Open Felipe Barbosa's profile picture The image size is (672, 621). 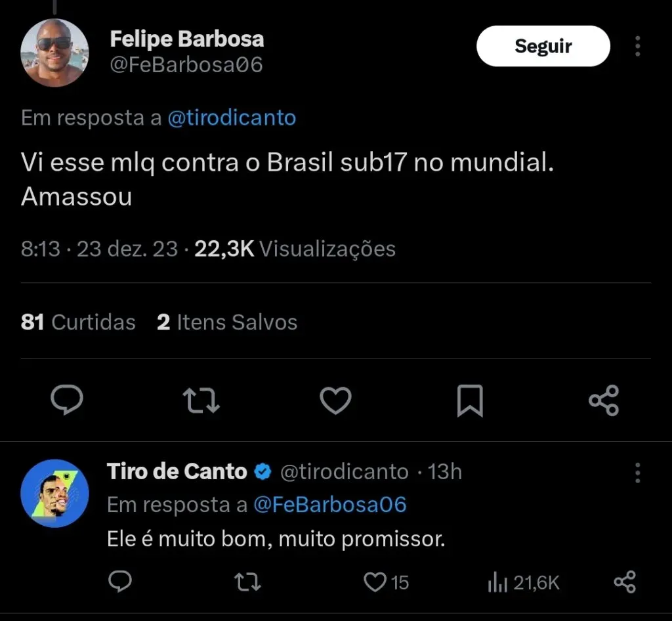54,53
